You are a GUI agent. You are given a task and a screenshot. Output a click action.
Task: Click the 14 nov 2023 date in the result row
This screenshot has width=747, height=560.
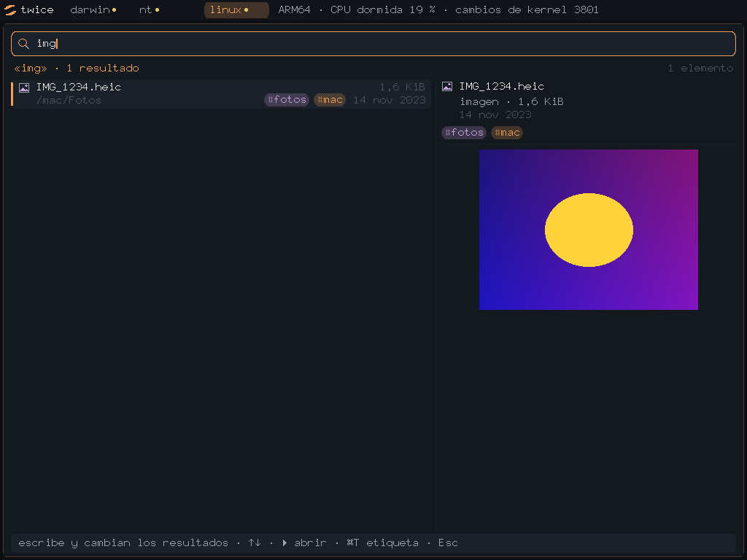(x=390, y=100)
